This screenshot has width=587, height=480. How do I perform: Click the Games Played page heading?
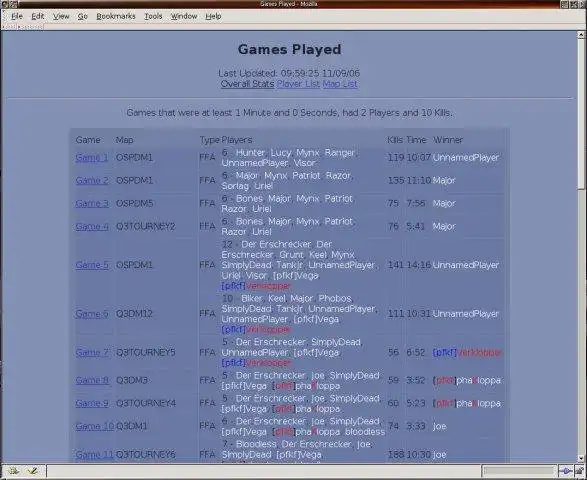(289, 49)
